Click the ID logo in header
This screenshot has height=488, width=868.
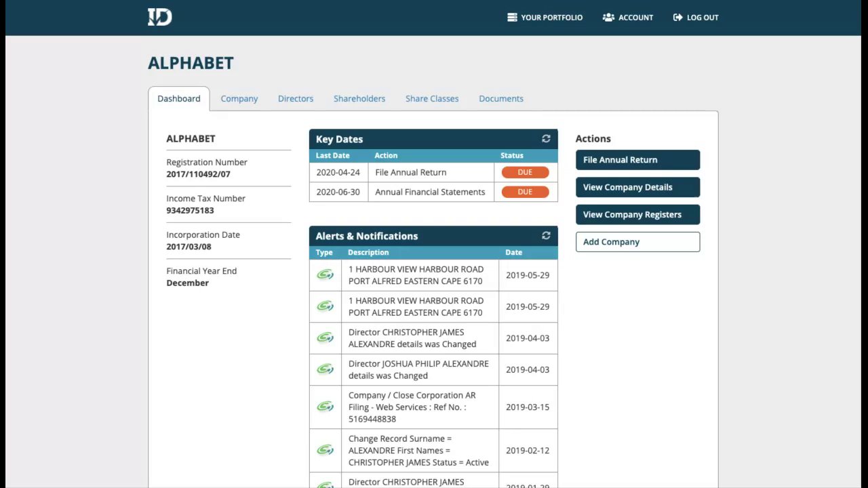tap(160, 17)
